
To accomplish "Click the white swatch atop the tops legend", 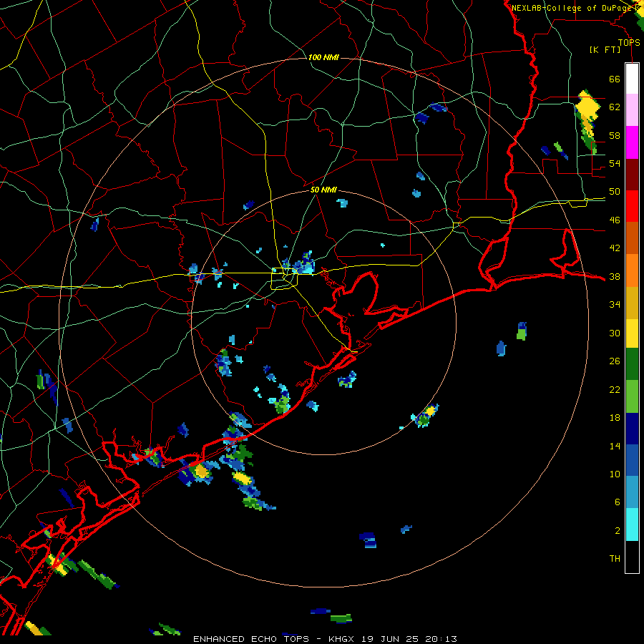I will (632, 79).
